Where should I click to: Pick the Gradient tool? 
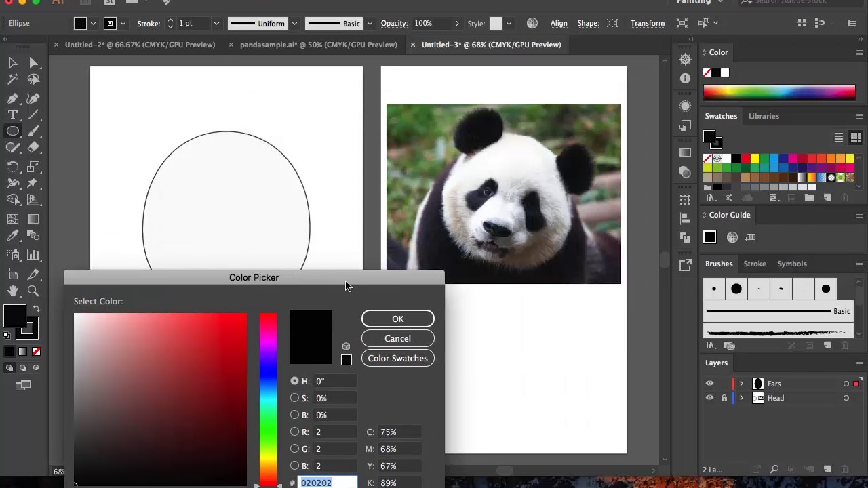tap(33, 219)
